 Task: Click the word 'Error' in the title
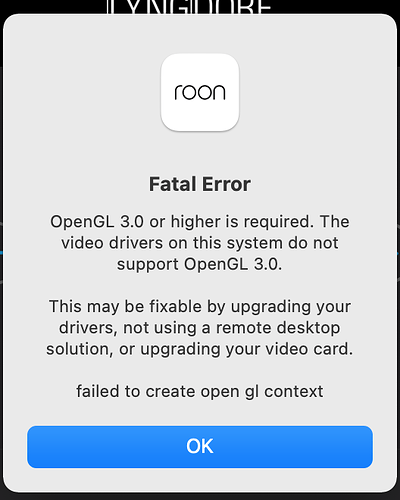click(x=226, y=184)
